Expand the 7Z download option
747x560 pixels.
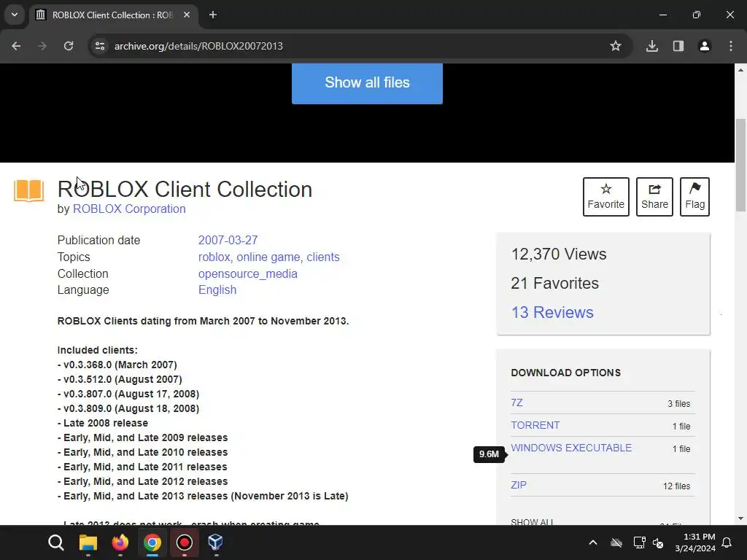517,402
